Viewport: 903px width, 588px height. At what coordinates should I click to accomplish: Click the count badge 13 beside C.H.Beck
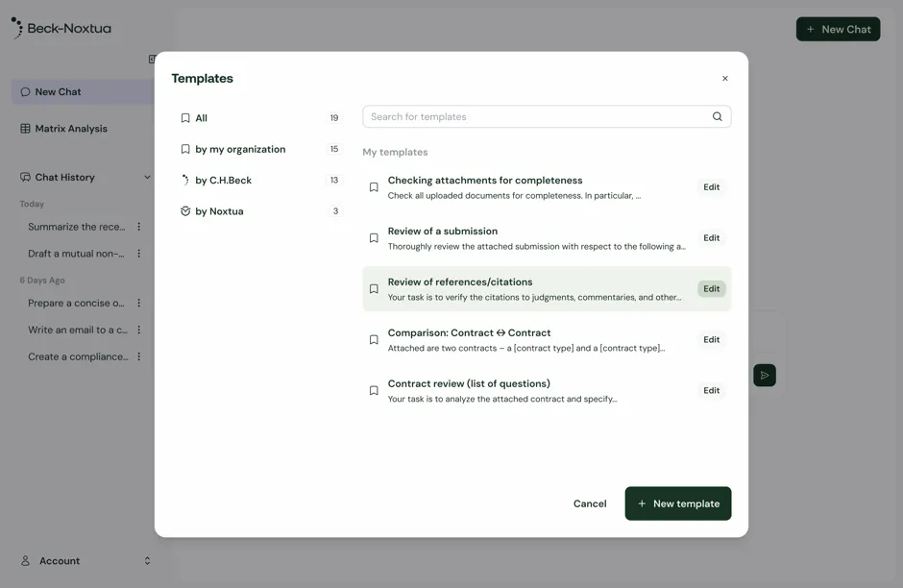[x=334, y=181]
